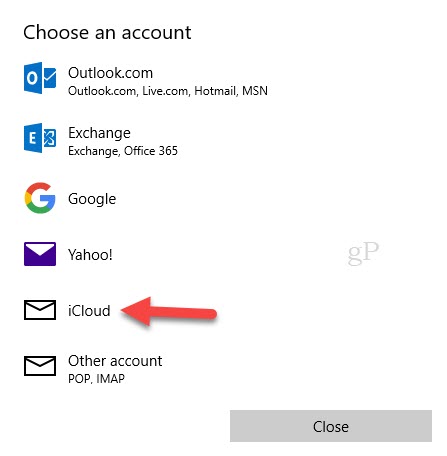The height and width of the screenshot is (456, 447).
Task: Choose the Outlook.com account option
Action: pyautogui.click(x=110, y=73)
